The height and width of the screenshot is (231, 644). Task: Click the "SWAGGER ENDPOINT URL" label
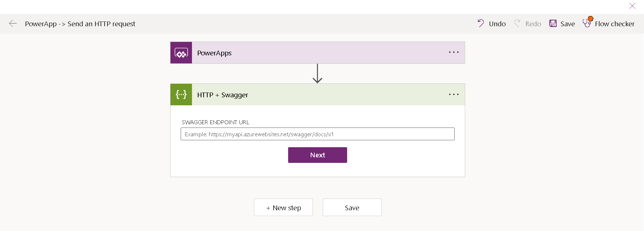tap(215, 122)
